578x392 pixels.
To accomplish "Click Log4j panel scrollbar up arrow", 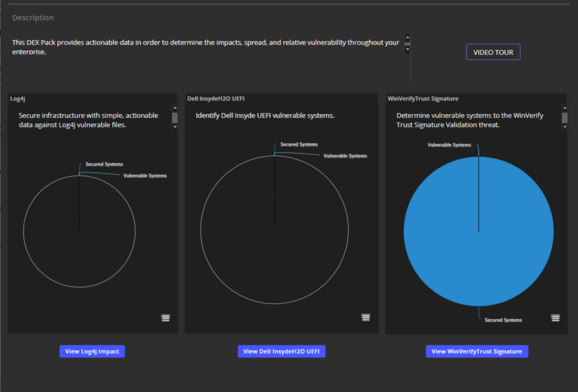I will (x=175, y=107).
